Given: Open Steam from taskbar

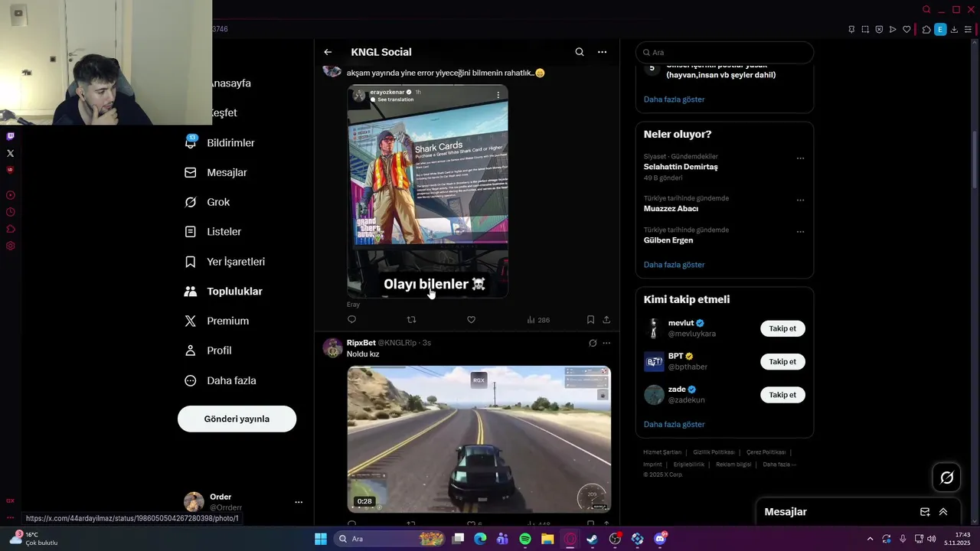Looking at the screenshot, I should click(x=592, y=539).
